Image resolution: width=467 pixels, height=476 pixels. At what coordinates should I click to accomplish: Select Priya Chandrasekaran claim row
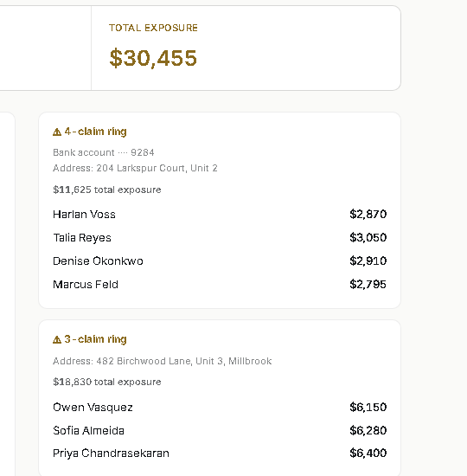click(x=220, y=453)
